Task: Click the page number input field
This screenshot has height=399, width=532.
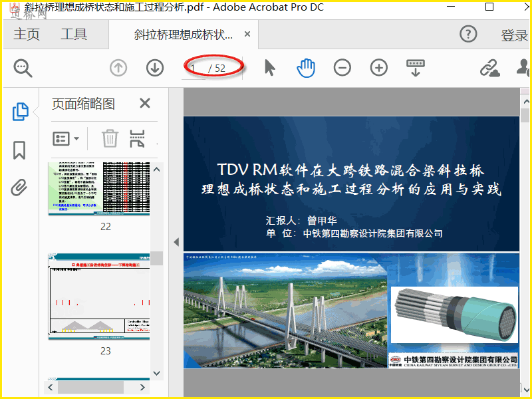Action: pyautogui.click(x=194, y=68)
